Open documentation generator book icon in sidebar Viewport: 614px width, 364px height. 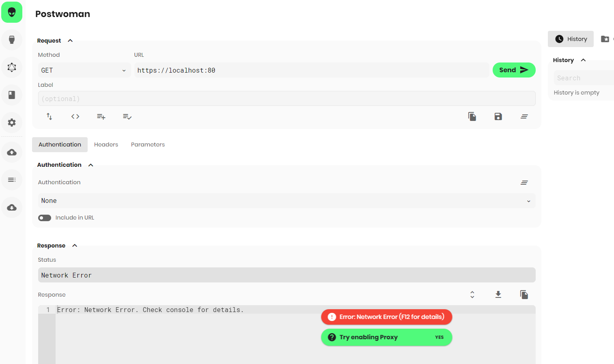[x=12, y=95]
